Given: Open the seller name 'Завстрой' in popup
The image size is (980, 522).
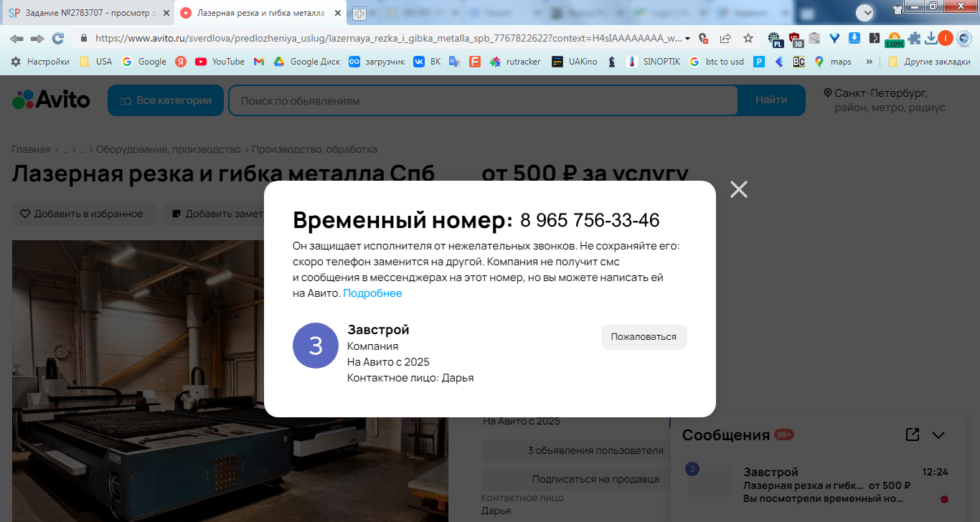Looking at the screenshot, I should click(378, 330).
